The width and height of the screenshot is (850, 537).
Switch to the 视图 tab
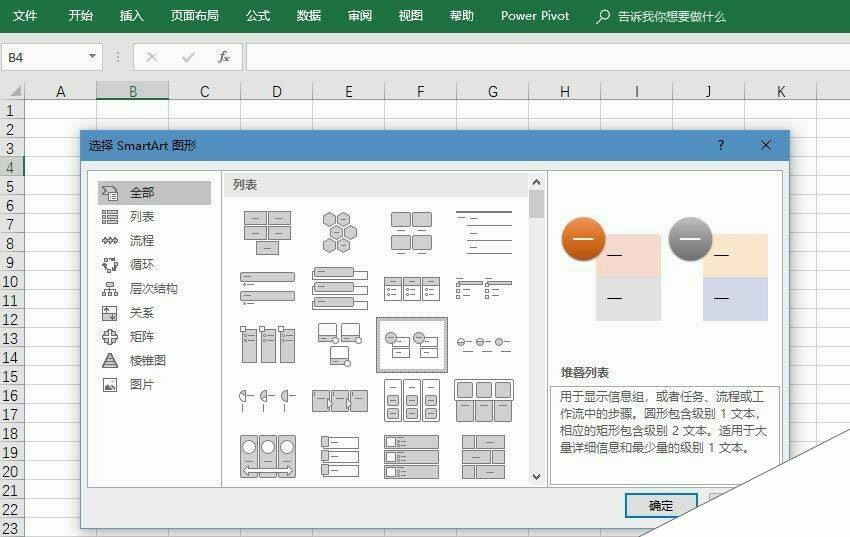pos(410,16)
